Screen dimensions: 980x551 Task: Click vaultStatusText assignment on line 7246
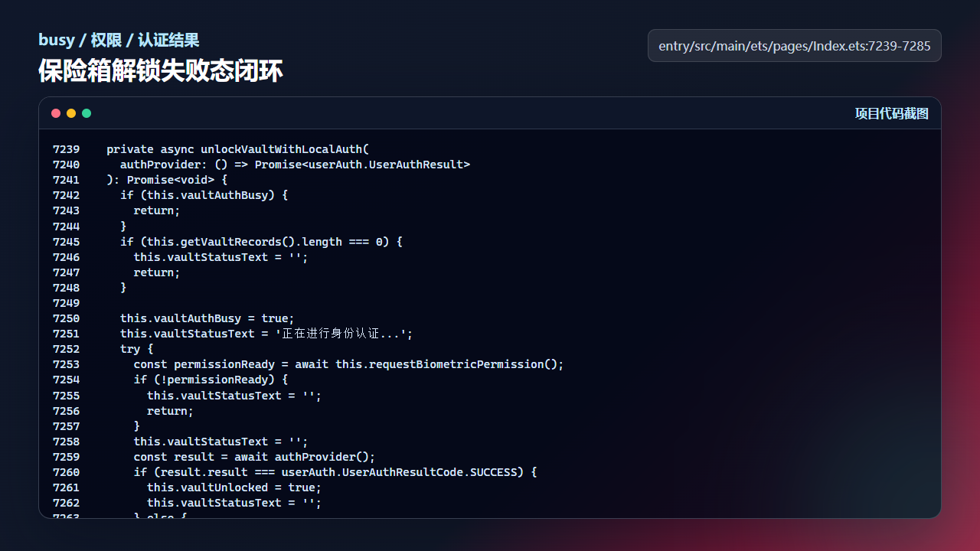(220, 256)
